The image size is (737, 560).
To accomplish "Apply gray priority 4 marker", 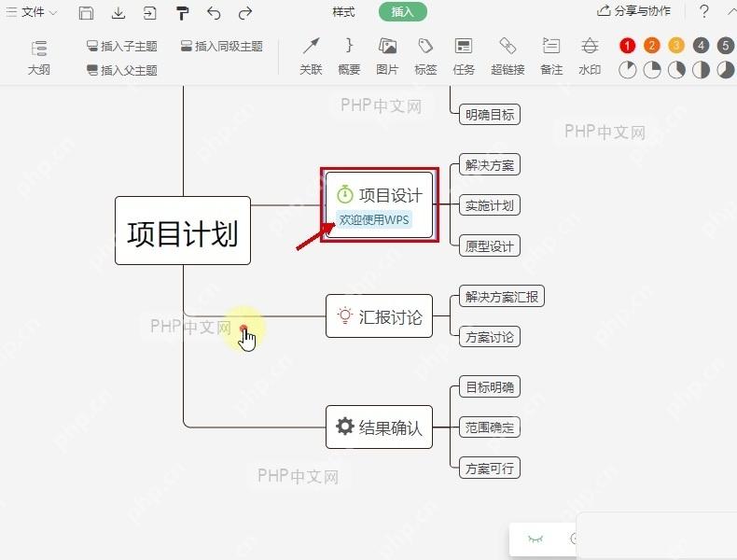I will (701, 46).
